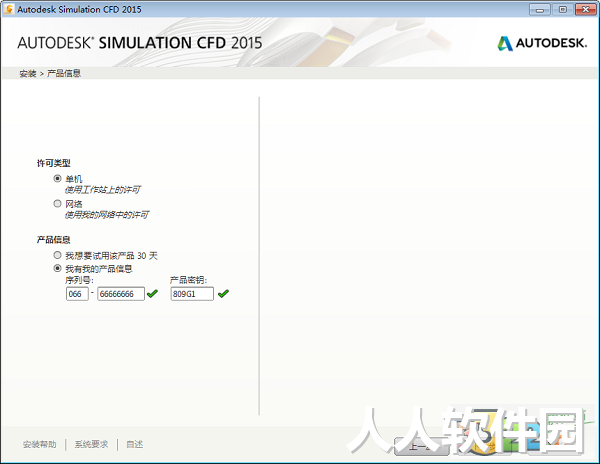Click the 使用工作站上的许可 description text

coord(103,190)
